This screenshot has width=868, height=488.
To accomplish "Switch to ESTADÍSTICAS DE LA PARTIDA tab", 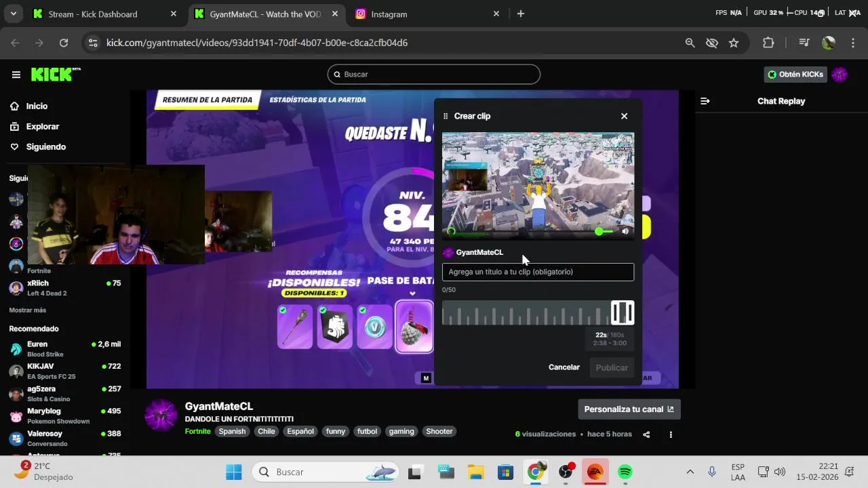I will [x=317, y=100].
